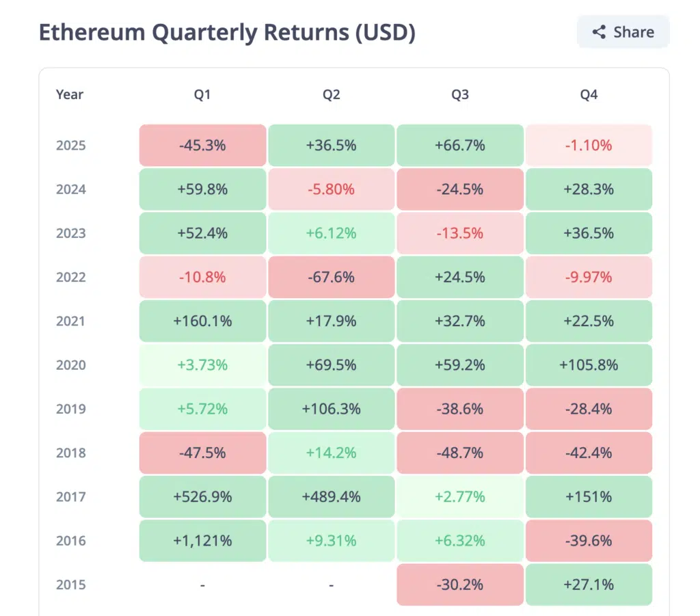Viewport: 700px width, 616px height.
Task: Click the Ethereum Quarterly Returns (USD) title
Action: pos(227,33)
